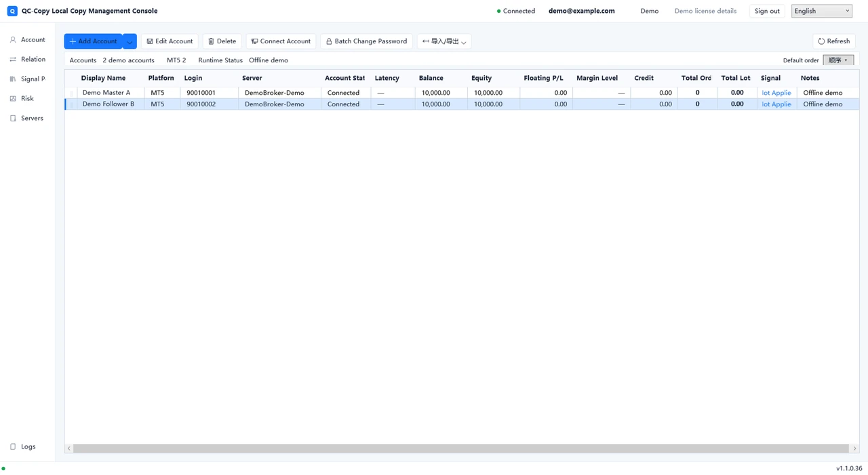Open the Default order 顺序 dropdown

click(838, 60)
